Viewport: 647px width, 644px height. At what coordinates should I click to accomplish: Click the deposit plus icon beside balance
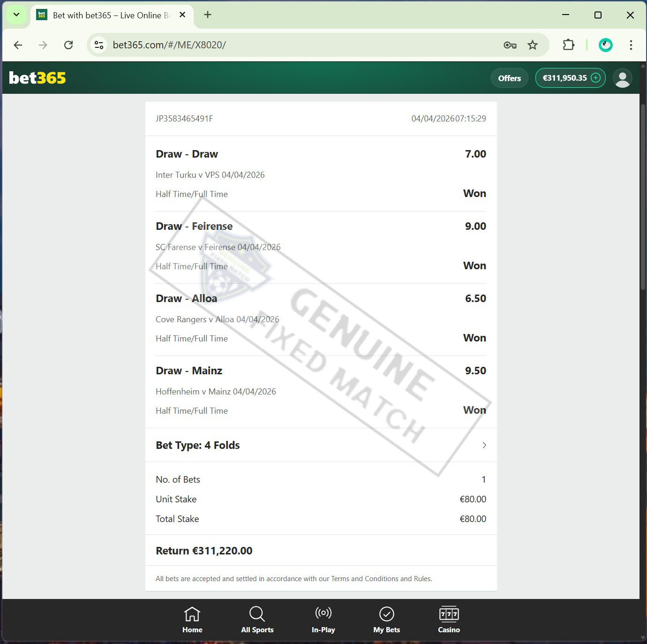click(595, 78)
